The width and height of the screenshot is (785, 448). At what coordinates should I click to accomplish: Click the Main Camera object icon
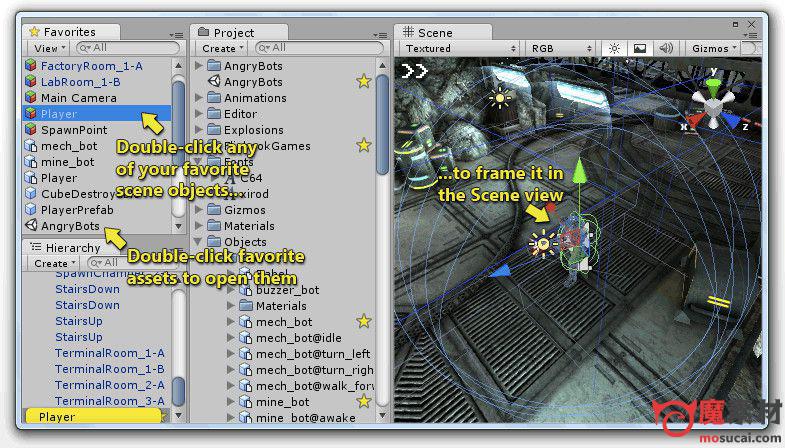pos(31,98)
